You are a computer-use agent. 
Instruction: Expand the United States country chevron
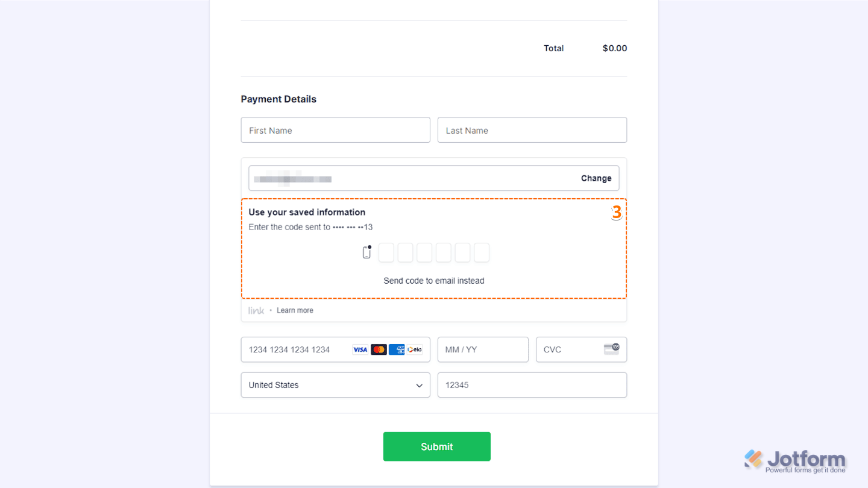pos(420,384)
